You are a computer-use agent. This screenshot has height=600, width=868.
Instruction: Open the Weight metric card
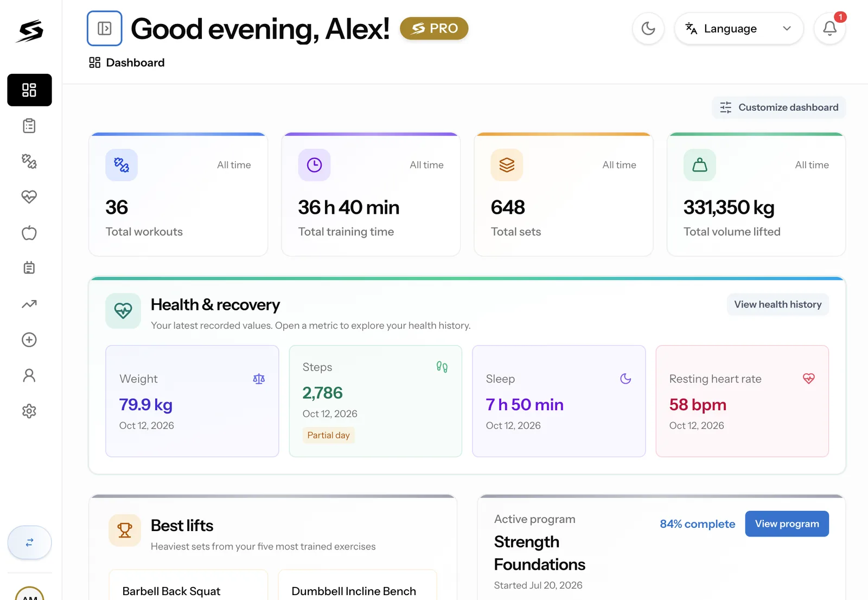click(x=192, y=401)
